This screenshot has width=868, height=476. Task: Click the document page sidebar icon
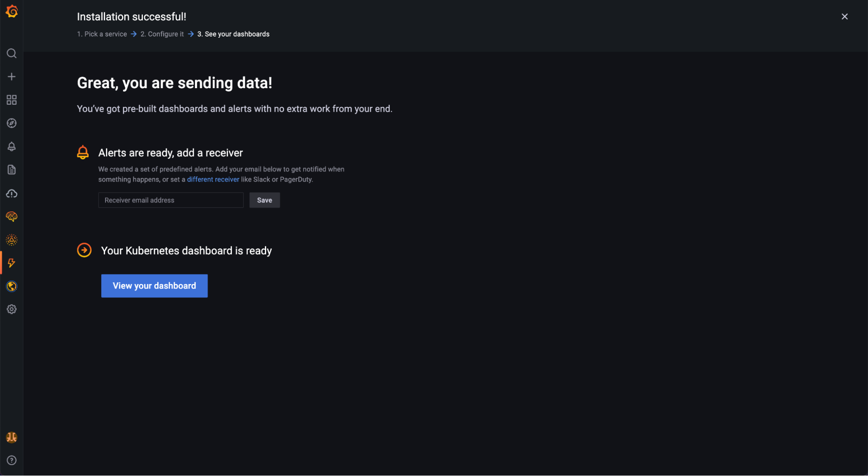pos(12,170)
